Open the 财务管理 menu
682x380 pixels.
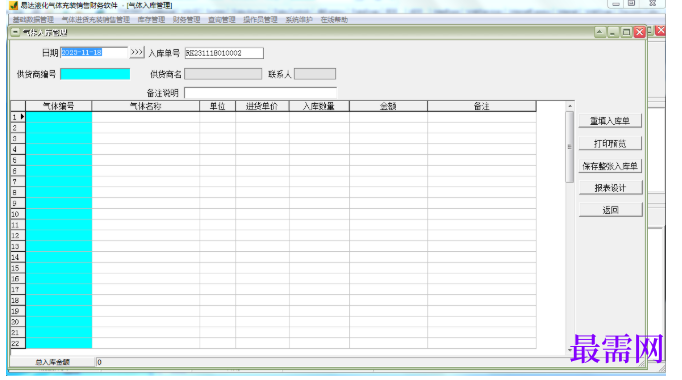point(187,20)
